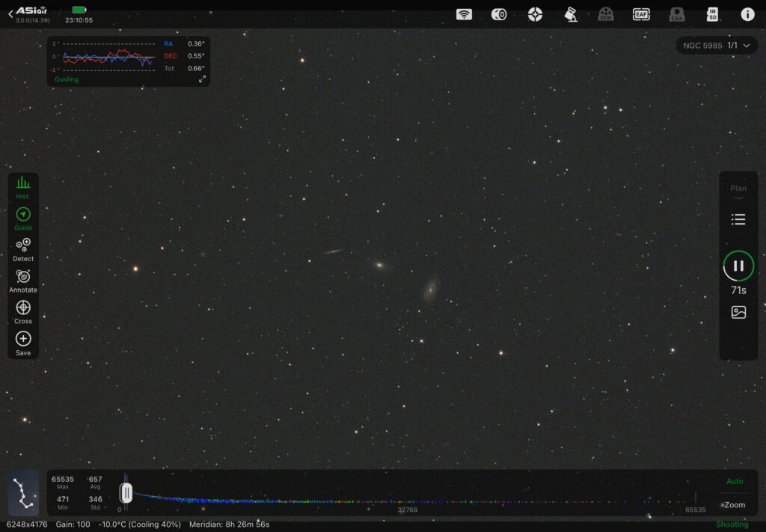
Task: Expand the guiding graph panel
Action: (202, 79)
